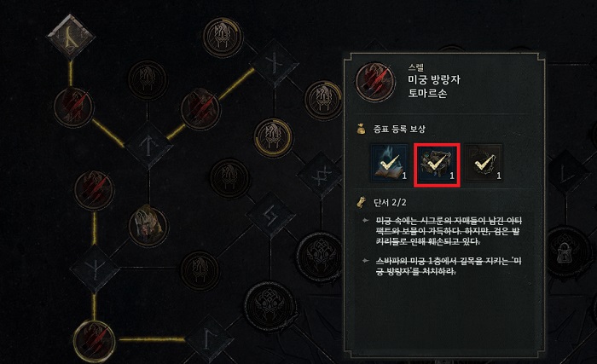Screen dimensions: 597x364
Task: Click the boss portrait in the tooltip header
Action: 375,82
